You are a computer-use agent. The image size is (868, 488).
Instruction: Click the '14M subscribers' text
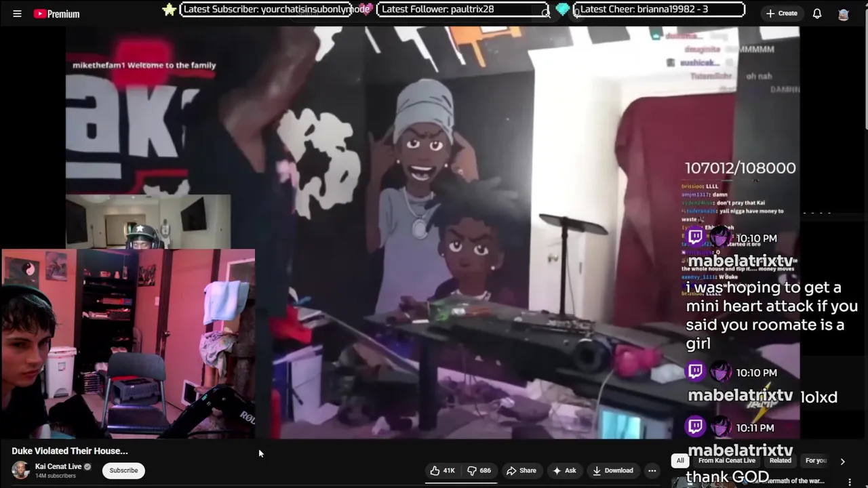pos(56,476)
